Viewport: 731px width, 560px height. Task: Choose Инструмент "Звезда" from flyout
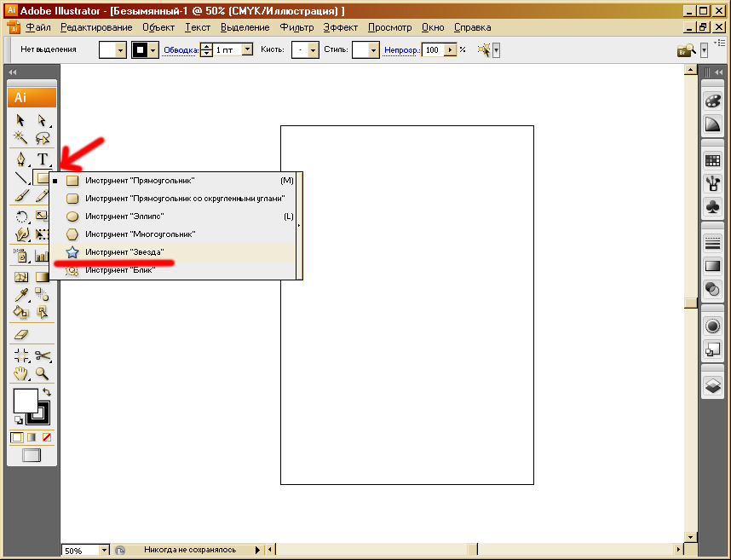[x=172, y=252]
